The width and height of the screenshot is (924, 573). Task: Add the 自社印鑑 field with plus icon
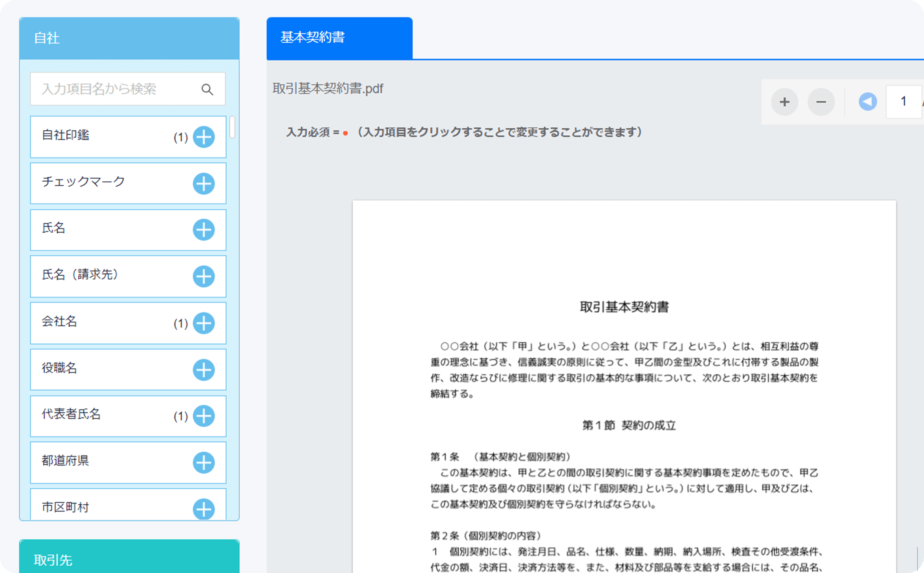click(x=204, y=137)
